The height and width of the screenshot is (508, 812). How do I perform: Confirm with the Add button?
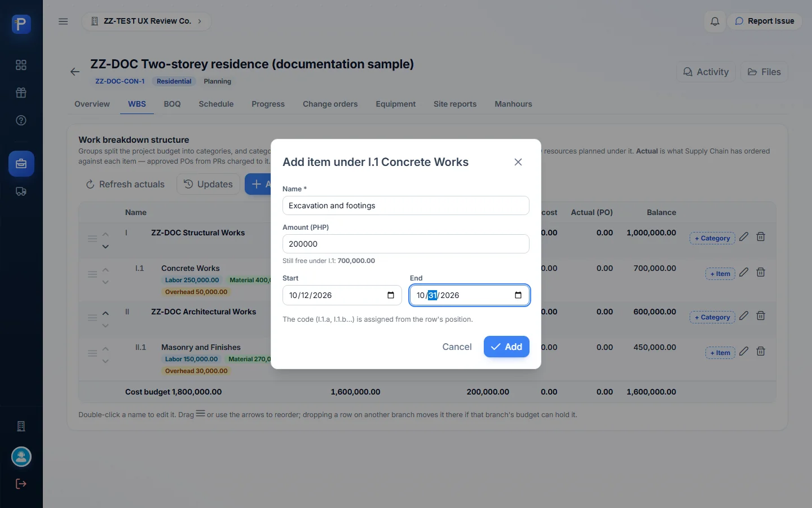(506, 347)
